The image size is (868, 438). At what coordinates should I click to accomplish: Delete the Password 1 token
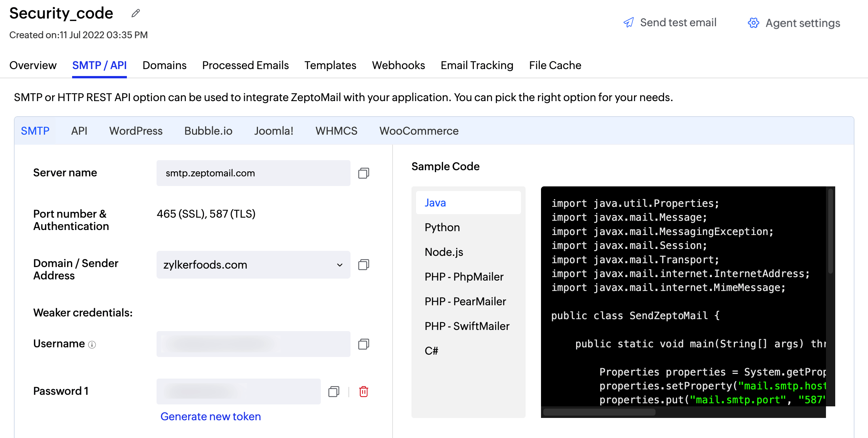click(363, 391)
